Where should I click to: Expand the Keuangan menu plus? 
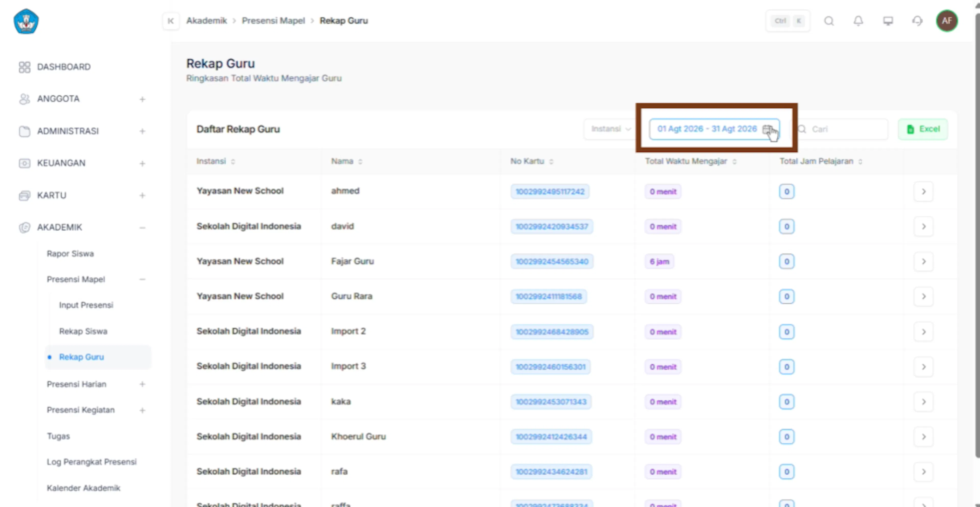click(142, 164)
